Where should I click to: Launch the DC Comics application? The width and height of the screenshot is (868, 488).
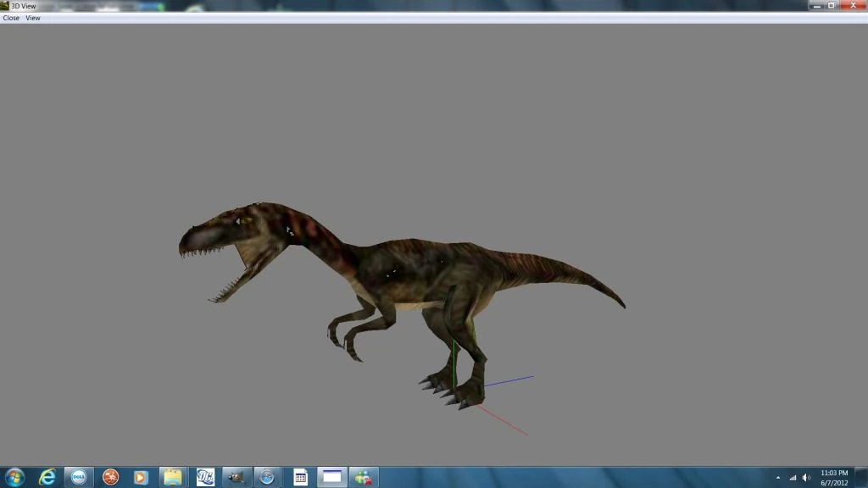207,477
